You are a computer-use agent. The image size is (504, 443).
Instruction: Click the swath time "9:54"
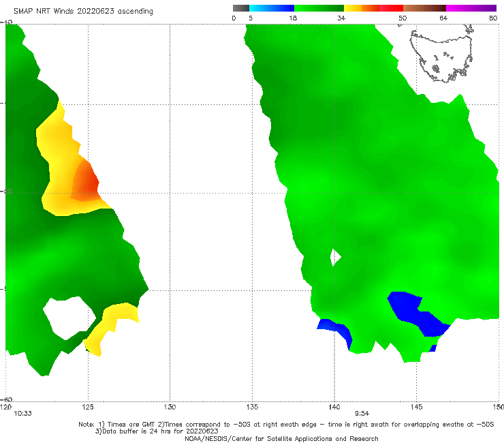pyautogui.click(x=362, y=414)
